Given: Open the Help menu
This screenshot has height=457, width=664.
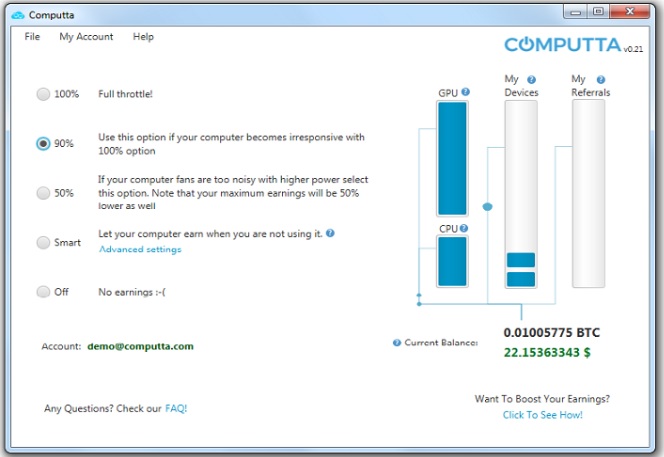Looking at the screenshot, I should [x=143, y=37].
